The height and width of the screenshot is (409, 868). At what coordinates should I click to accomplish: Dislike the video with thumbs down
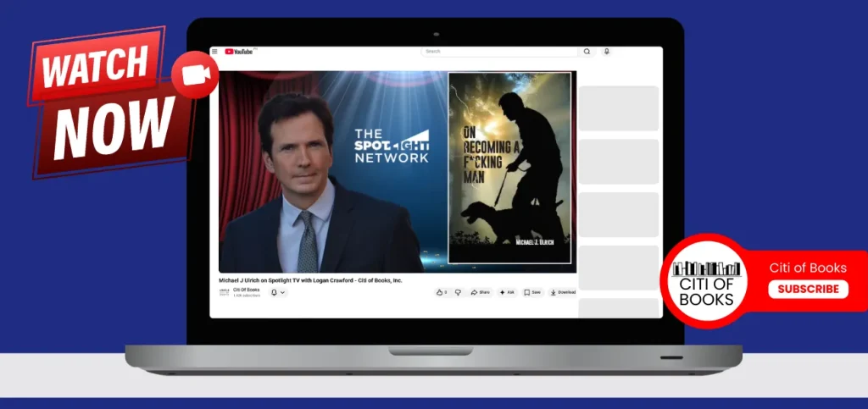[x=458, y=292]
